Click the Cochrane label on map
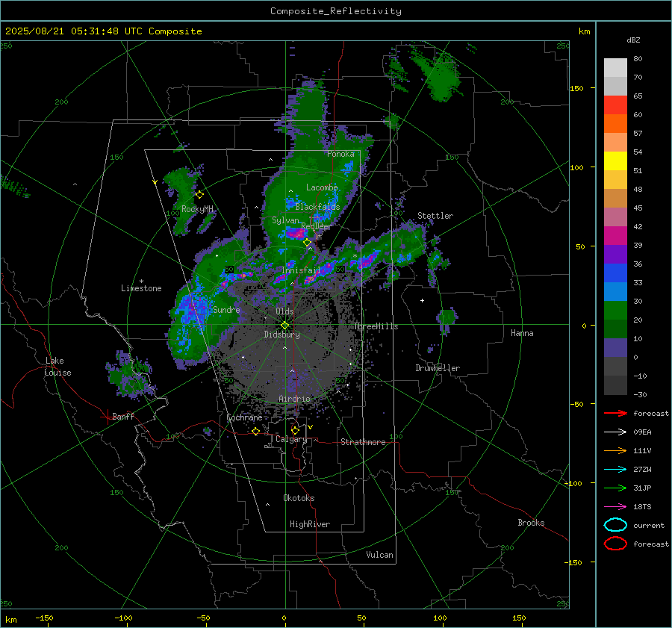 244,417
